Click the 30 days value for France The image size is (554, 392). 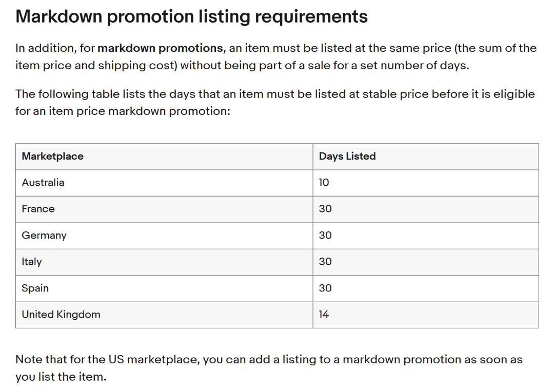325,209
